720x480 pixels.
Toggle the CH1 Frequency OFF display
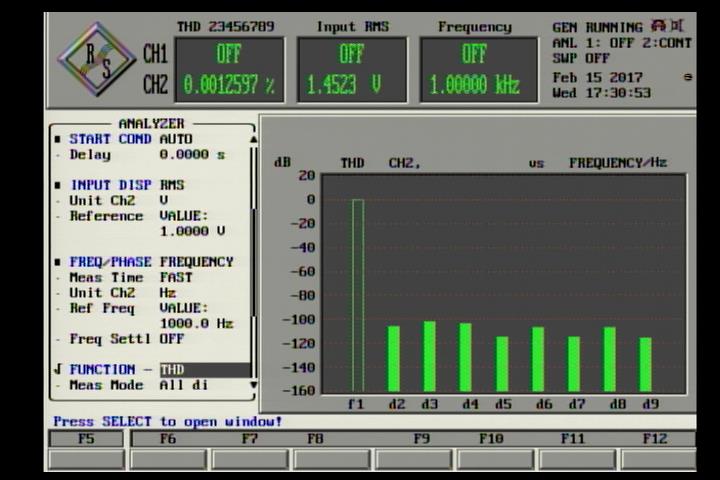[474, 54]
